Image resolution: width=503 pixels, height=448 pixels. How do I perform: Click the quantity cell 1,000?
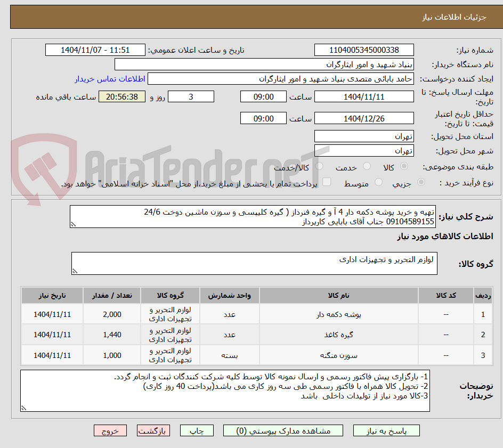point(112,355)
